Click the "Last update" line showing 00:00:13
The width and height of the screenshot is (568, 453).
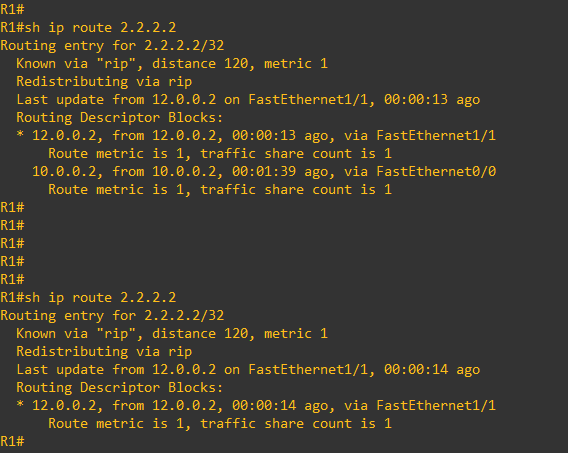pos(248,100)
